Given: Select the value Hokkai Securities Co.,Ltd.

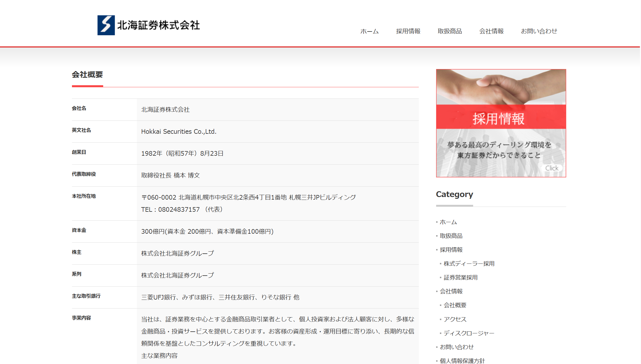Looking at the screenshot, I should [x=179, y=132].
